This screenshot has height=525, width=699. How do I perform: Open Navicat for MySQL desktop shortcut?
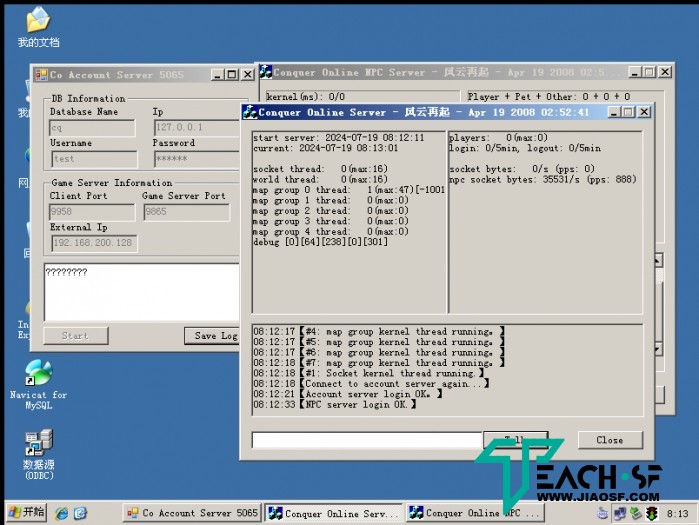[39, 384]
